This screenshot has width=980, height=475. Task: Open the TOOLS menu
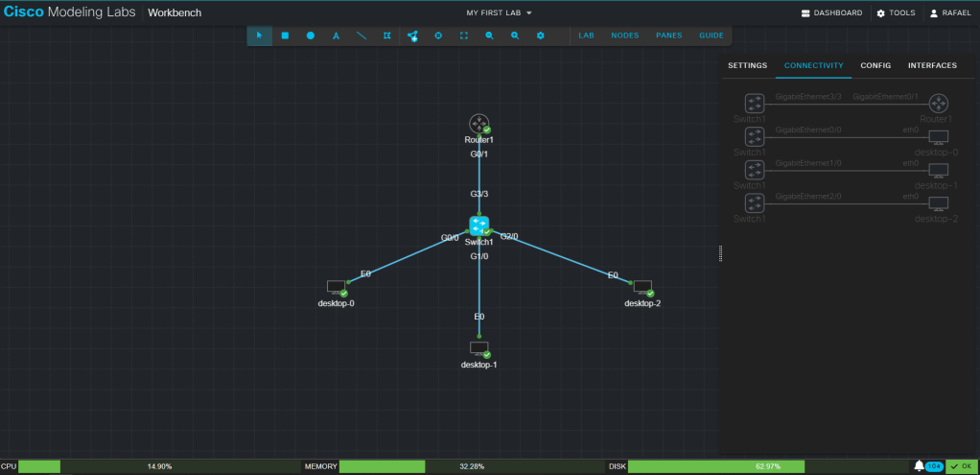(896, 13)
